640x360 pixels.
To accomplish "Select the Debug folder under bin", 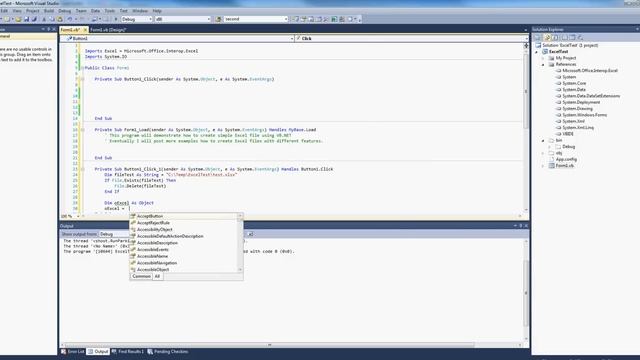I will pos(568,147).
